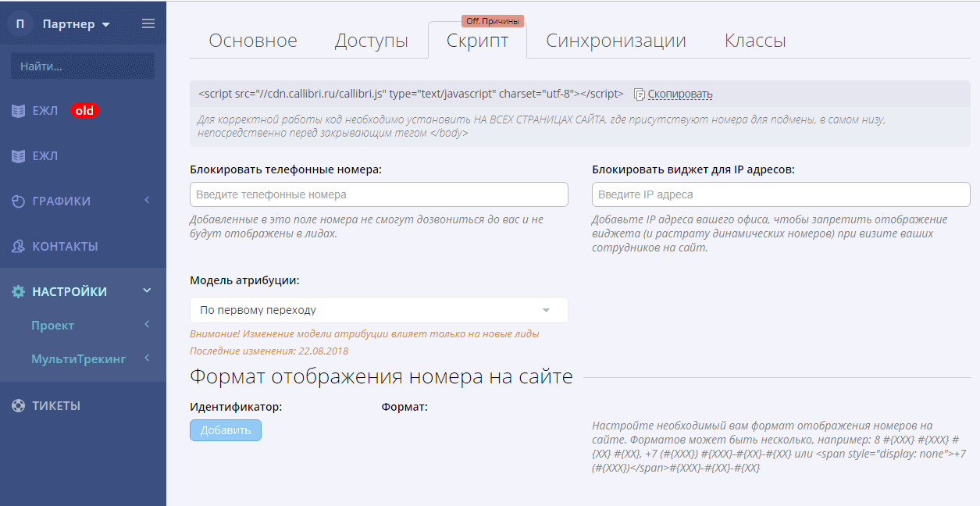Viewport: 980px width, 506px height.
Task: Click the hamburger menu icon in sidebar header
Action: [x=148, y=23]
